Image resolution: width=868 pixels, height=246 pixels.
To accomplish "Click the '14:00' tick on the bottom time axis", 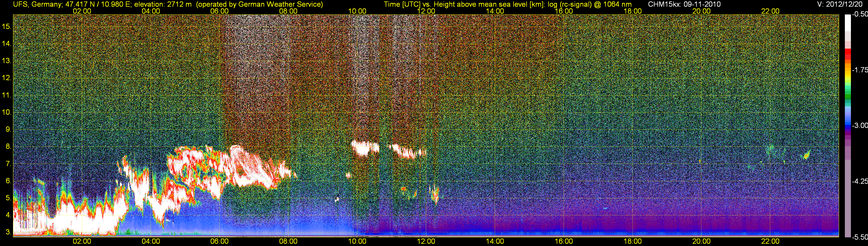I will 495,241.
